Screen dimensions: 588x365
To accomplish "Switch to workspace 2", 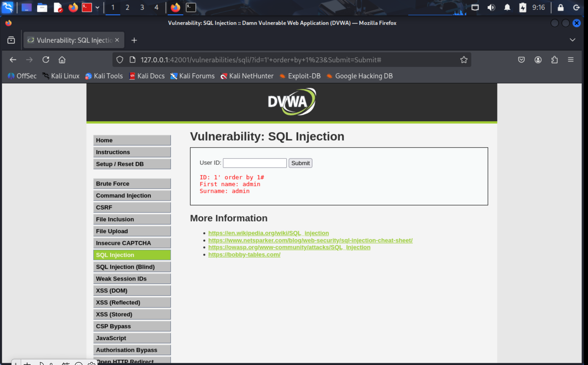I will click(x=127, y=8).
